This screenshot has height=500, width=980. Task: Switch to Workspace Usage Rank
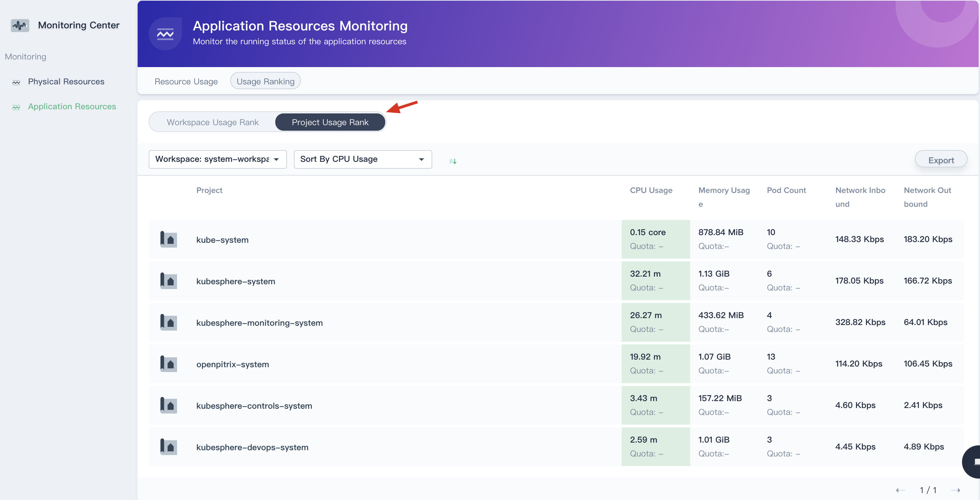pos(213,122)
